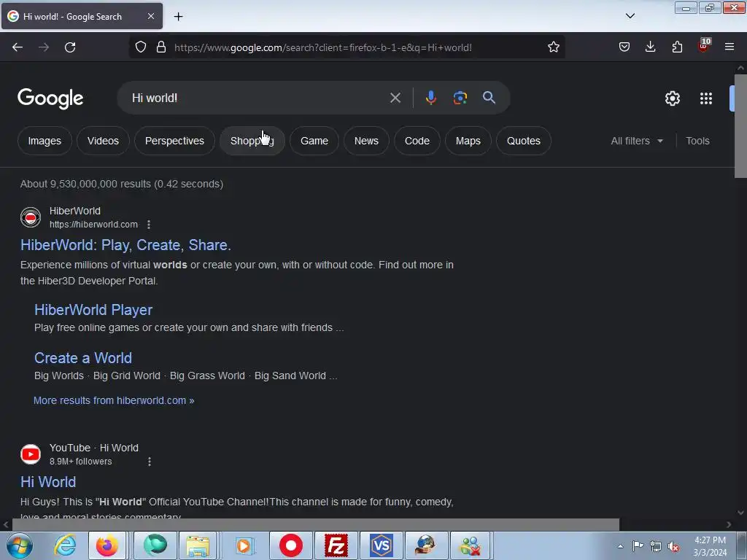Click the HiberWorld site favicon
This screenshot has width=747, height=560.
coord(31,217)
